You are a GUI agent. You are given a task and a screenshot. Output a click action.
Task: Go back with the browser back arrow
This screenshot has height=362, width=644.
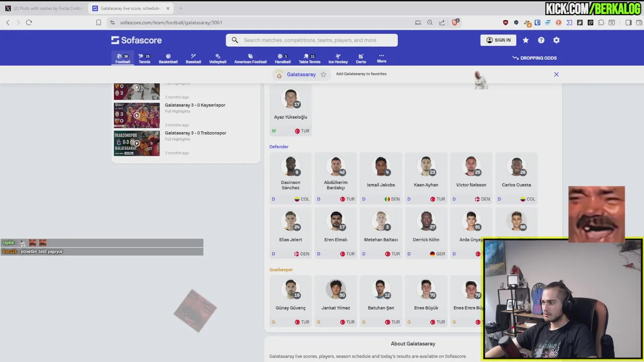click(8, 23)
